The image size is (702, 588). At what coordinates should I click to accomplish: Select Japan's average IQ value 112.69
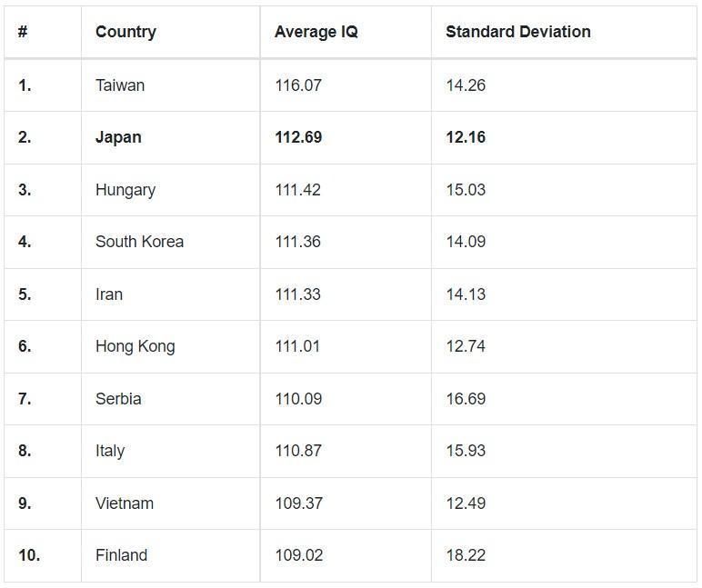click(x=298, y=137)
